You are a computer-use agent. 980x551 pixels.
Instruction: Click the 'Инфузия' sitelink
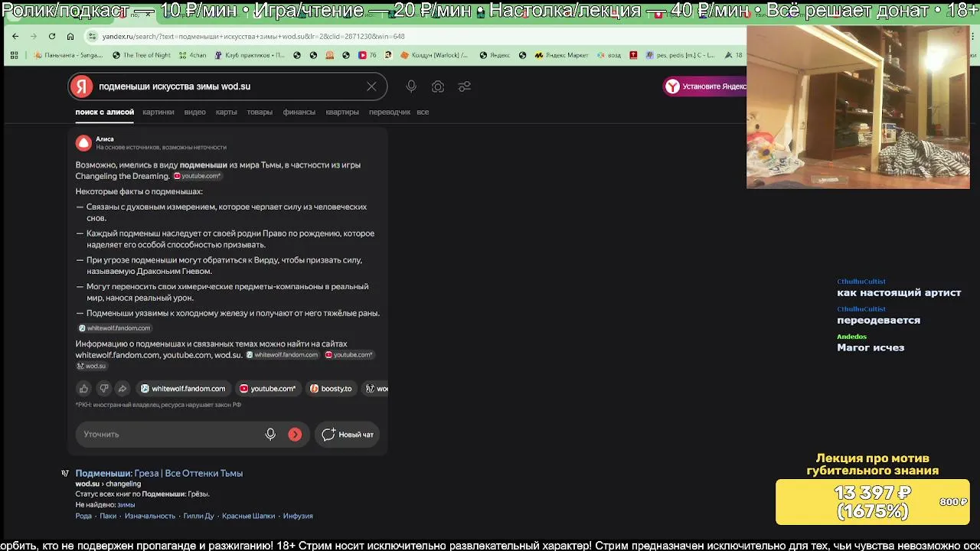coord(298,516)
